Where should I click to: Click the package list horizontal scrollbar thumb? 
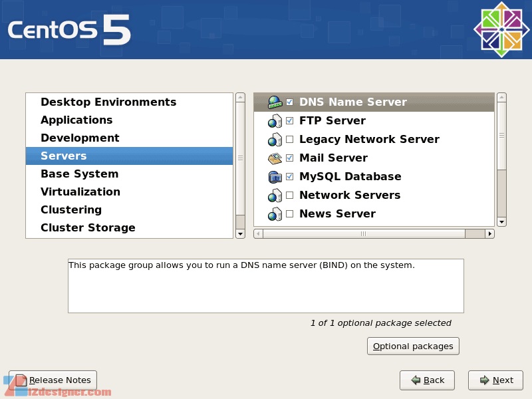[x=364, y=234]
